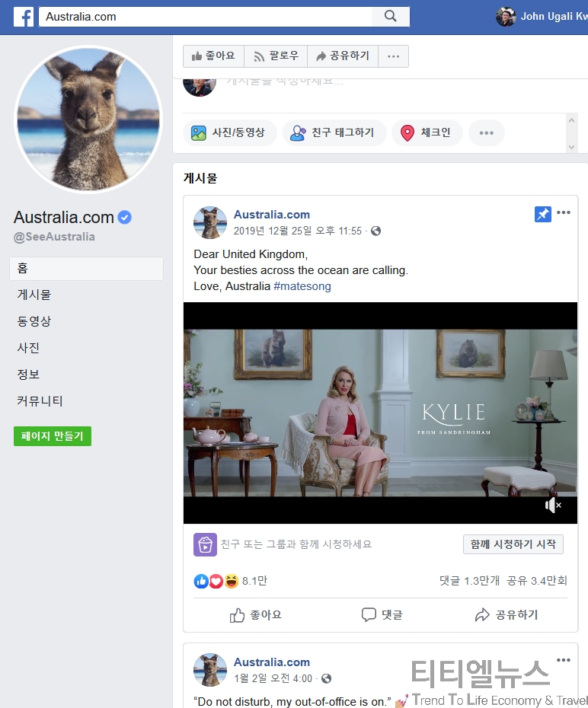Click the @SeeAustralia handle
This screenshot has height=708, width=588.
[x=54, y=237]
